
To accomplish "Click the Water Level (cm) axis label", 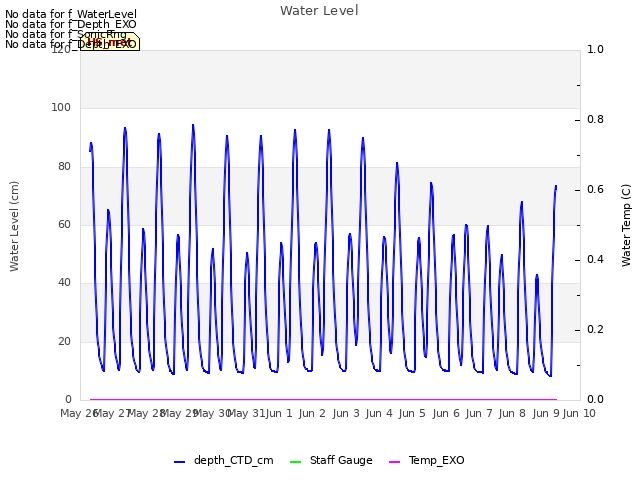I will [x=14, y=226].
